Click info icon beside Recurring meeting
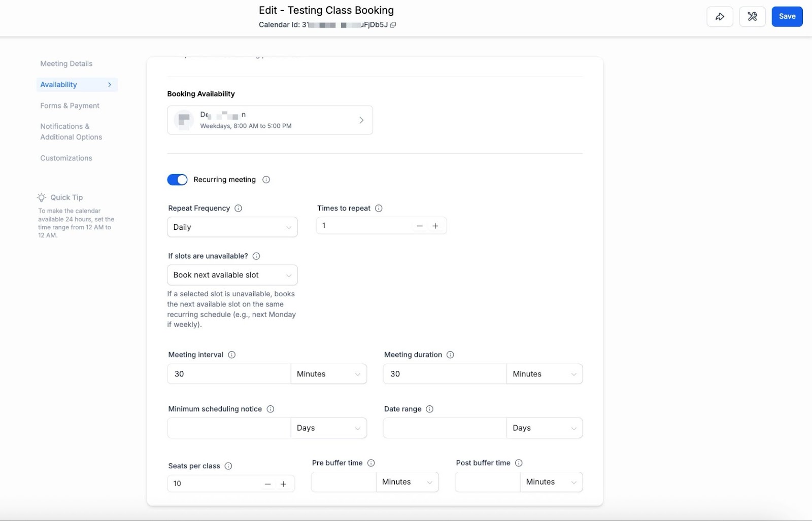The image size is (812, 521). coord(266,180)
